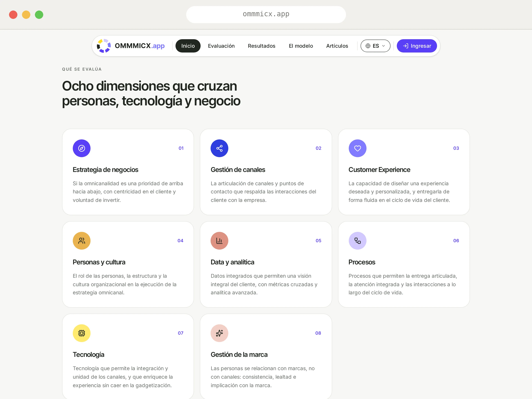Select the Gestión de canales title
The image size is (532, 399).
coord(238,170)
